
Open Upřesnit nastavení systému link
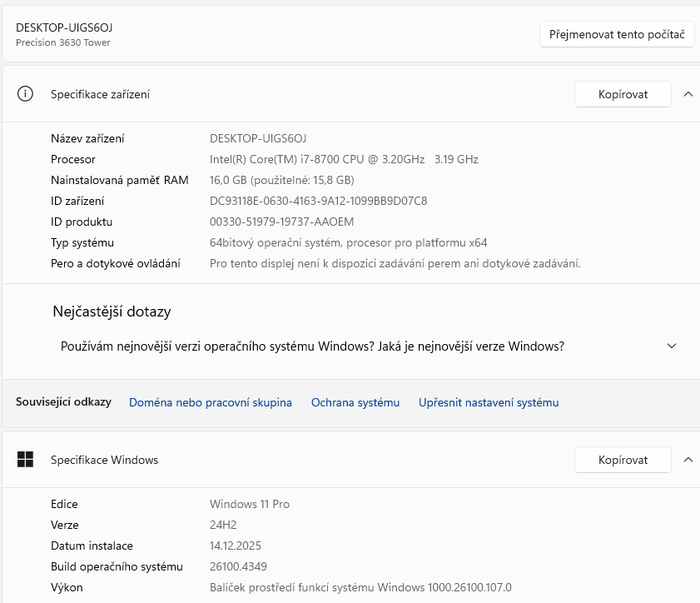(x=489, y=402)
